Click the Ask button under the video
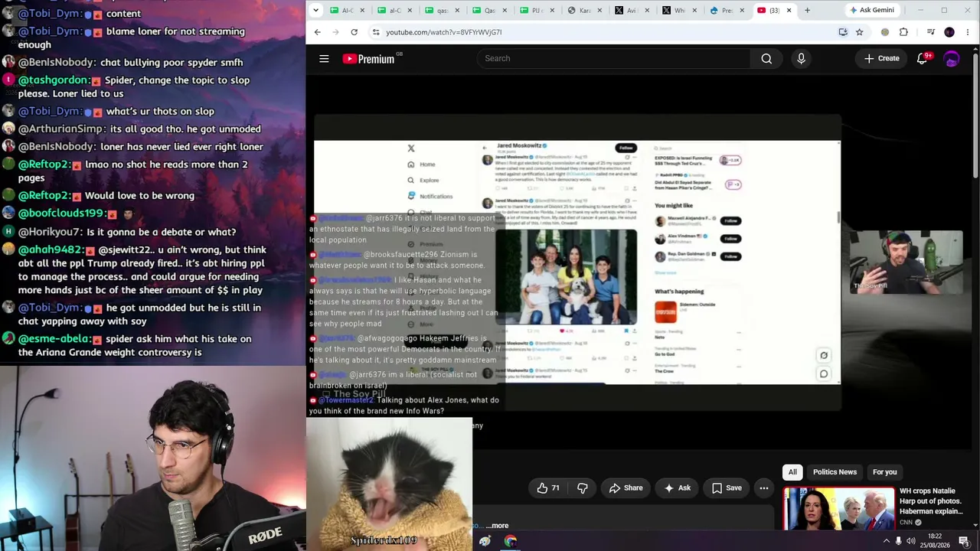 click(x=678, y=488)
